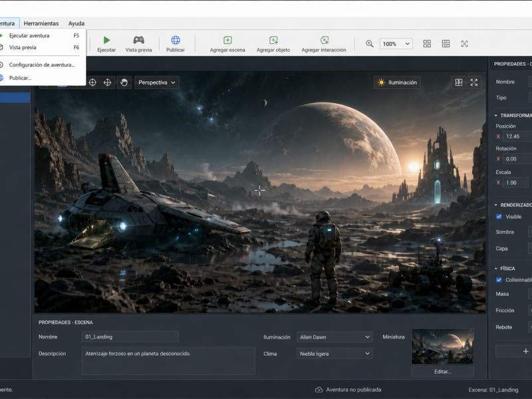
Task: Click the split viewport layout icon
Action: [x=459, y=82]
